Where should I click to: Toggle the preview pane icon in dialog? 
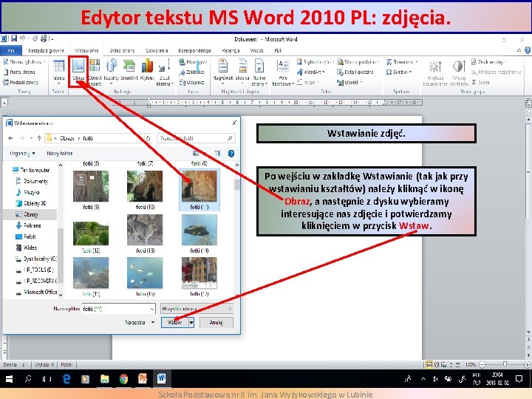point(217,154)
